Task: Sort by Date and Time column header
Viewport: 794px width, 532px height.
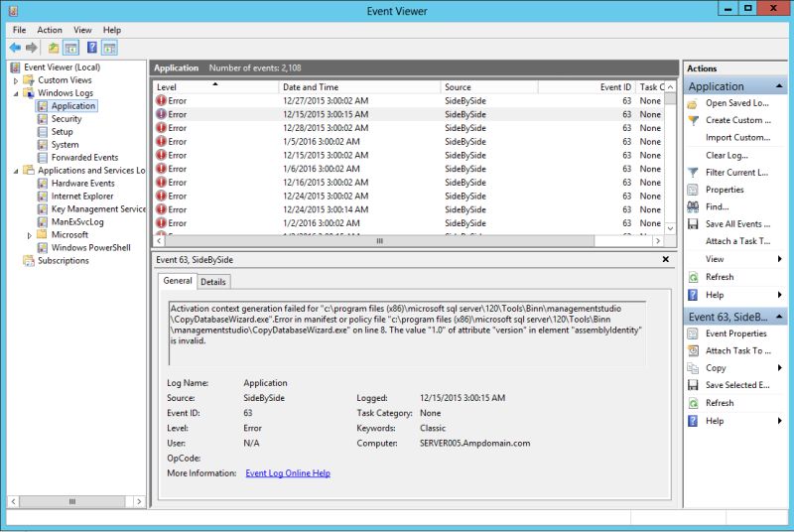Action: (x=359, y=87)
